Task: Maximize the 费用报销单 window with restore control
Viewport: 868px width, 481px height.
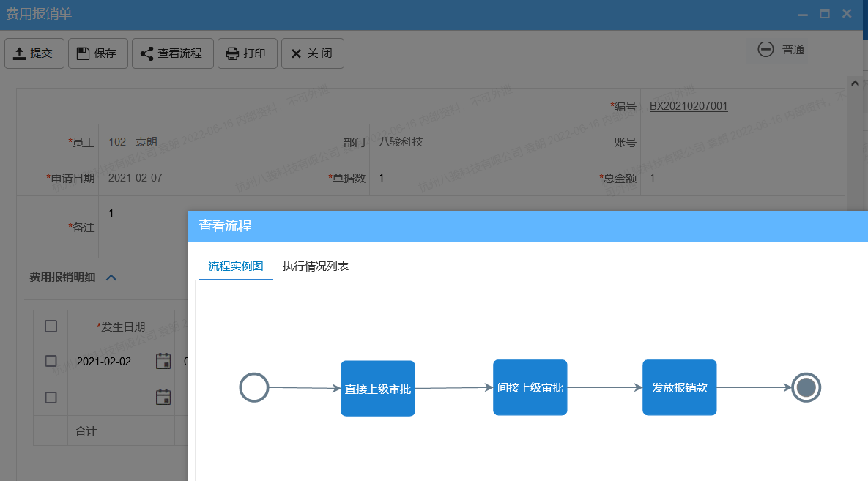Action: point(824,12)
